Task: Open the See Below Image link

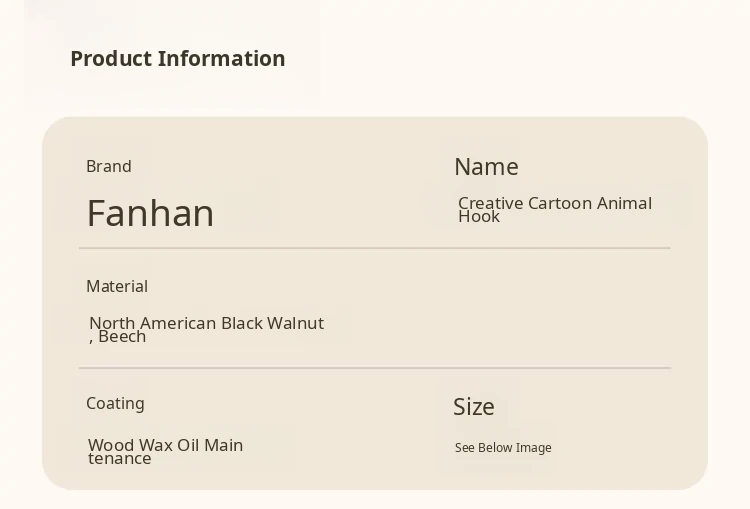Action: [503, 448]
